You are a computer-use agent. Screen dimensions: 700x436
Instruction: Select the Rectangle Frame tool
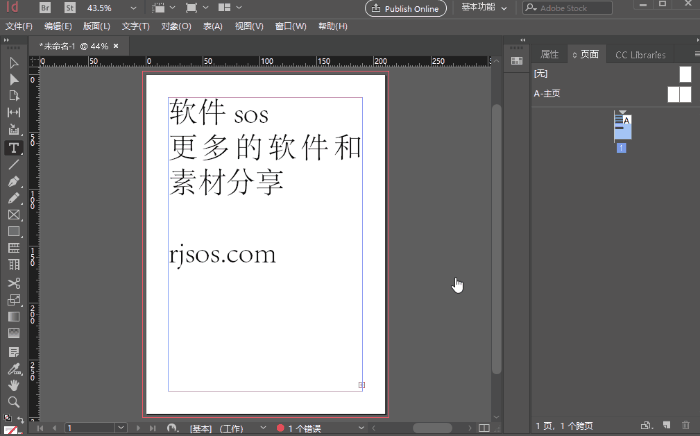[14, 215]
